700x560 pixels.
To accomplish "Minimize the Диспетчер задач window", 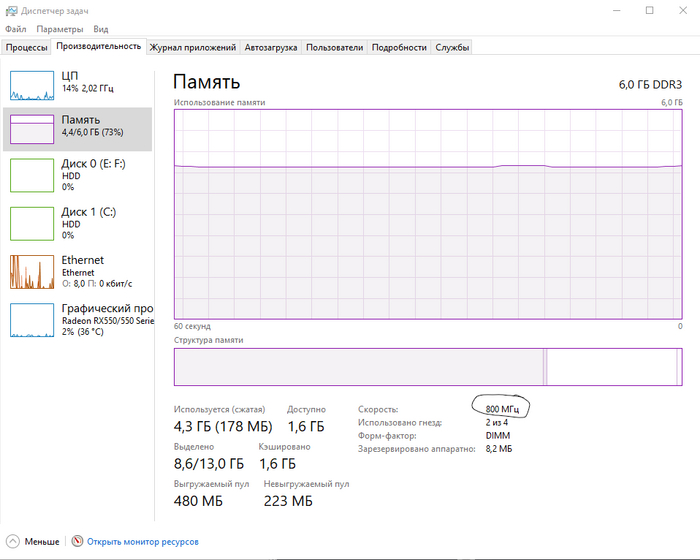I will (x=617, y=10).
